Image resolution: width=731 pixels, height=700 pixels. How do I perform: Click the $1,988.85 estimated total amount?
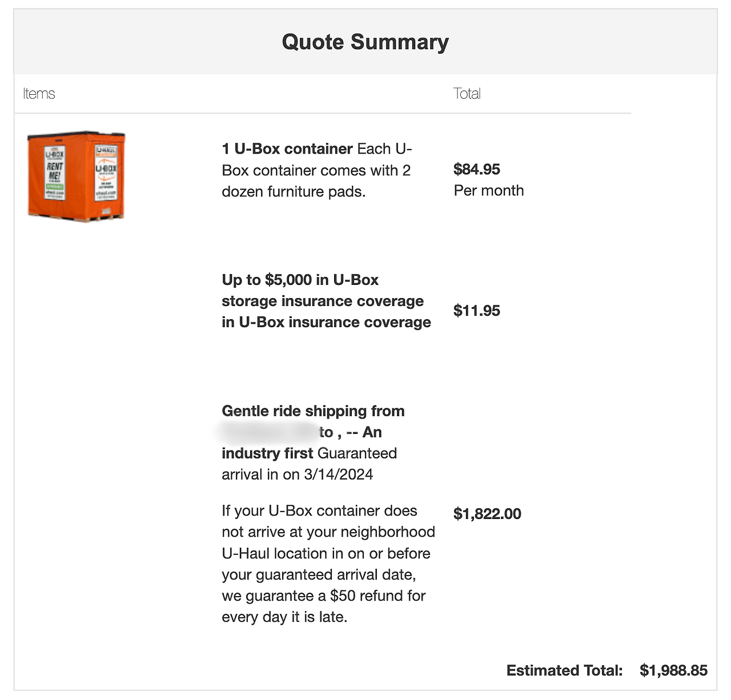point(673,670)
